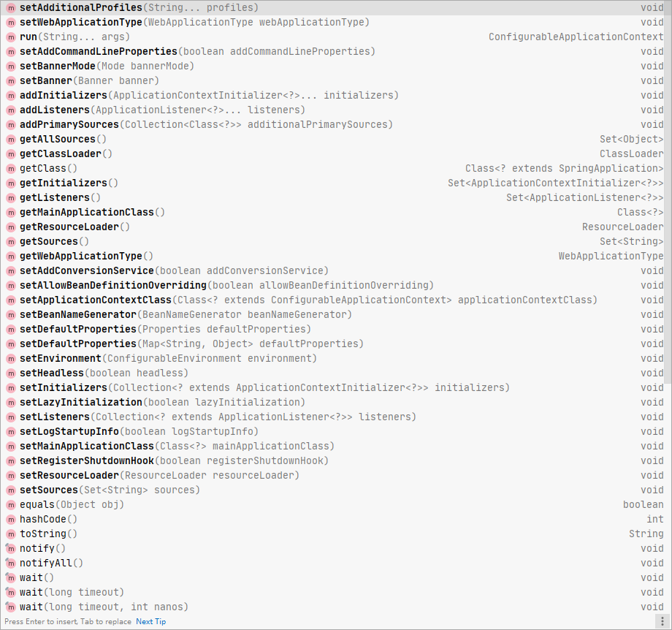Image resolution: width=672 pixels, height=630 pixels.
Task: Click the method icon next to setSources
Action: pyautogui.click(x=10, y=490)
